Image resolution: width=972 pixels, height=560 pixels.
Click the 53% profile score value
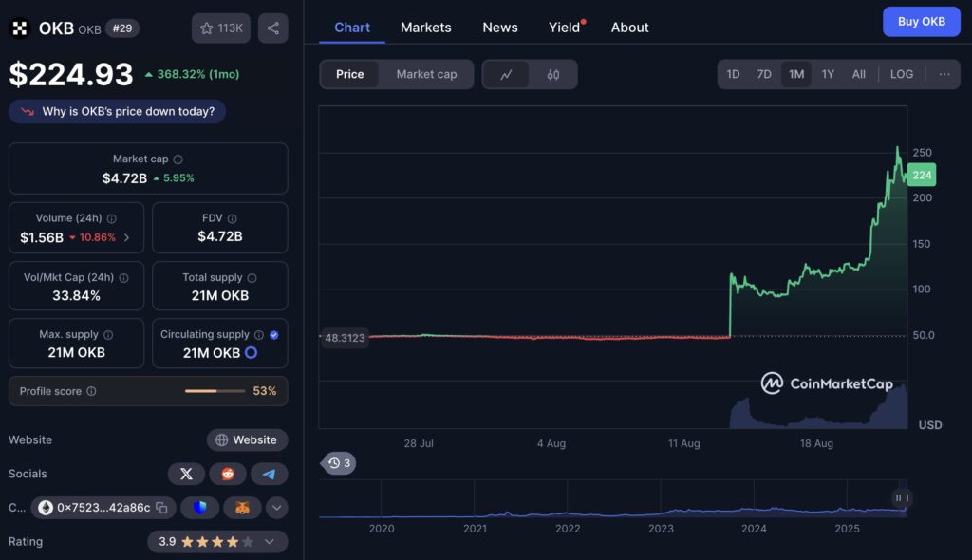[265, 391]
